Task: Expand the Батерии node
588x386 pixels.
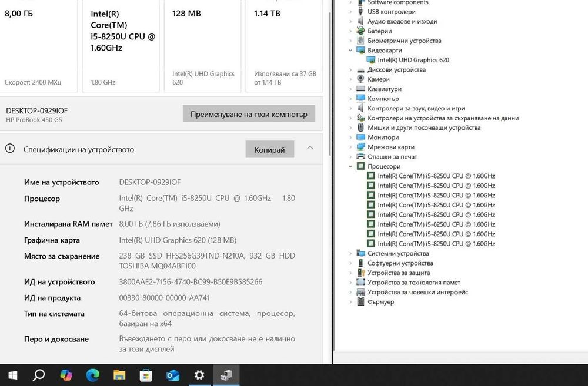Action: click(350, 31)
